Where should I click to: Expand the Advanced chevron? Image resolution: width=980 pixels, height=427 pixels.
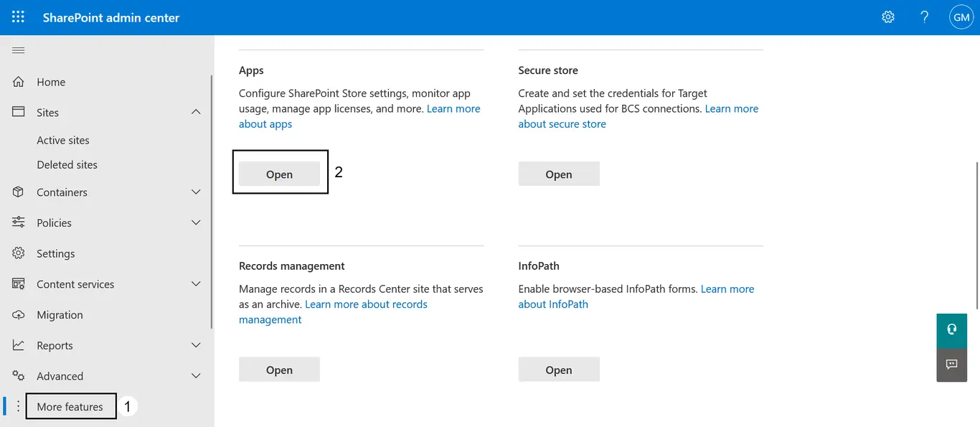196,376
